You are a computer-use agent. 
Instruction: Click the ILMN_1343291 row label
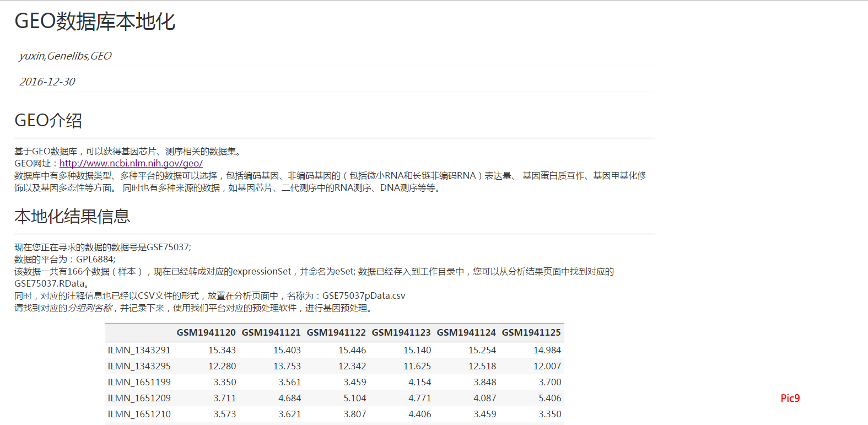pos(139,350)
